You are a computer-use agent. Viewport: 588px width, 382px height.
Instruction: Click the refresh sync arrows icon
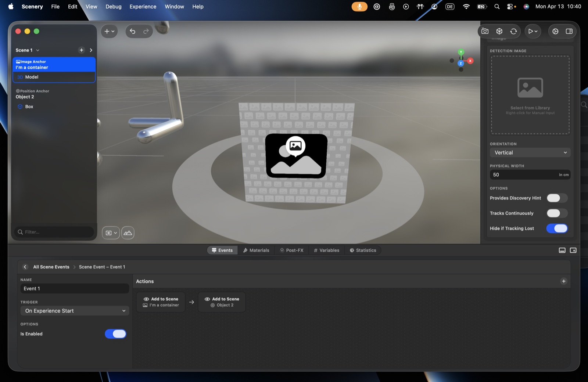point(514,31)
